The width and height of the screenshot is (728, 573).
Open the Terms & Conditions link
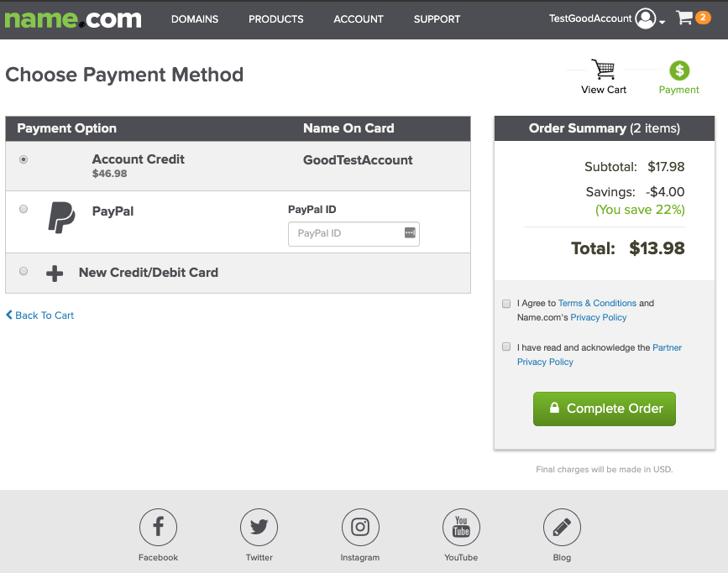click(597, 303)
